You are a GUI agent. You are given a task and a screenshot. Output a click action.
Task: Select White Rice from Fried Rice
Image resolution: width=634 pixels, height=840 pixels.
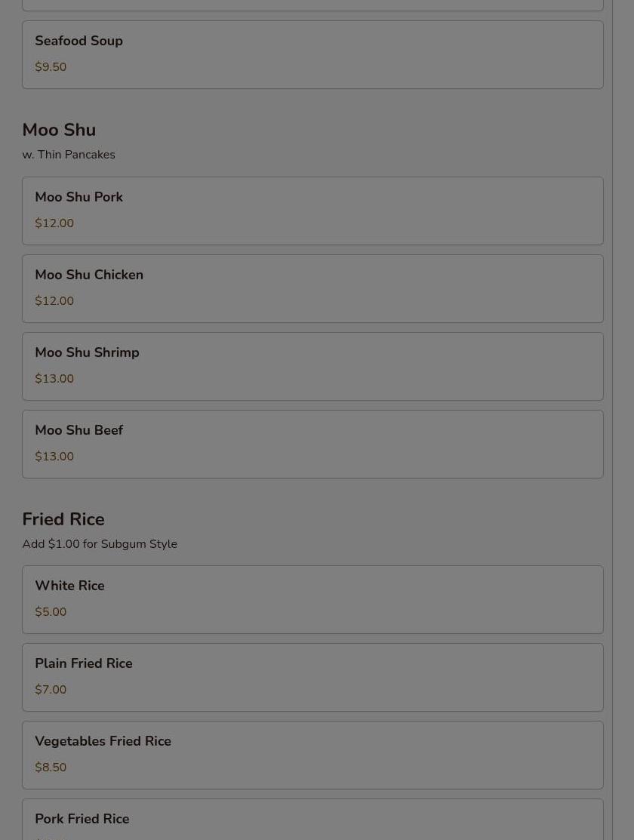(312, 599)
